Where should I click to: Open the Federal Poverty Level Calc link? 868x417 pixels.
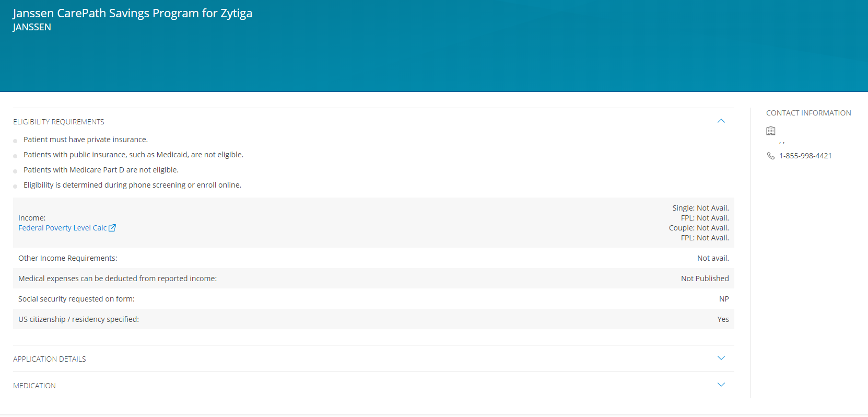pyautogui.click(x=62, y=228)
